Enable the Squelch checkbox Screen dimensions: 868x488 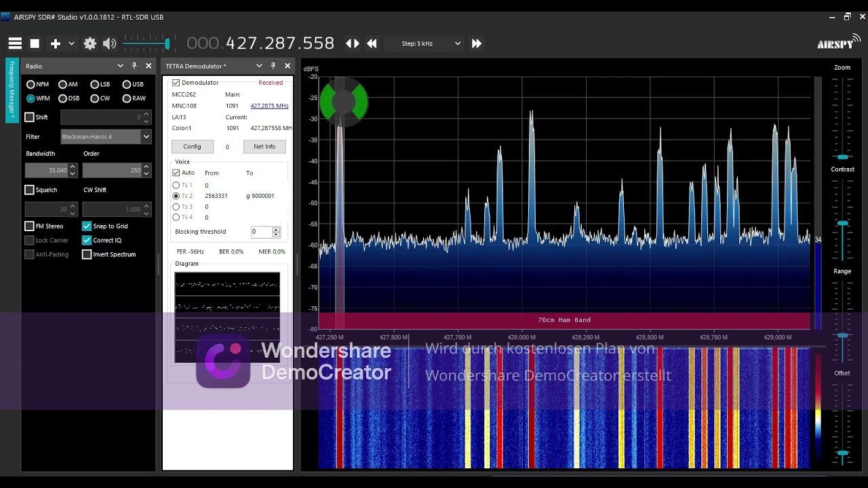pyautogui.click(x=29, y=190)
